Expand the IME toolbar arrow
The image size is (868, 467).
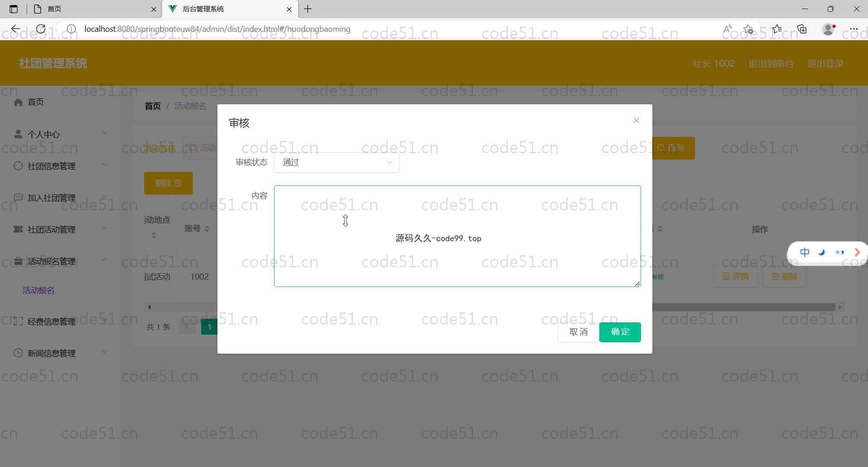[x=857, y=253]
